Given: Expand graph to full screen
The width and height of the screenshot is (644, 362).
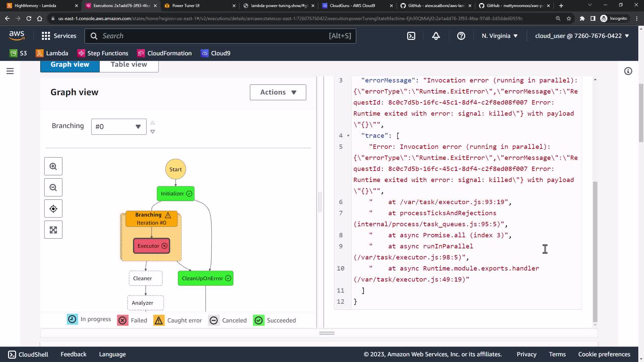Looking at the screenshot, I should tap(53, 230).
